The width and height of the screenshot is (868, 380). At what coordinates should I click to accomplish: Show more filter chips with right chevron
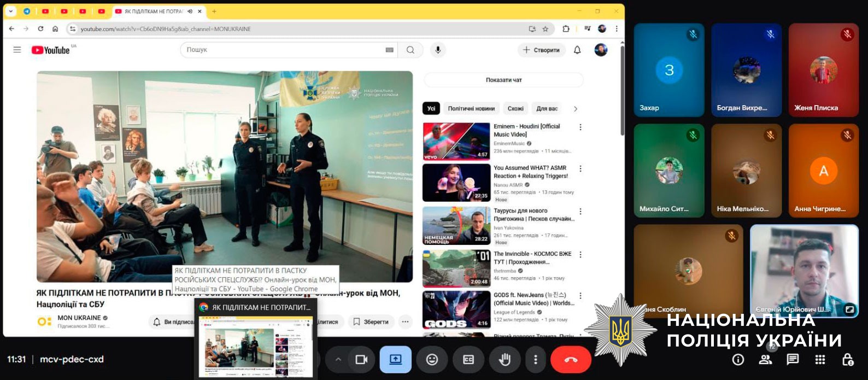(x=575, y=109)
